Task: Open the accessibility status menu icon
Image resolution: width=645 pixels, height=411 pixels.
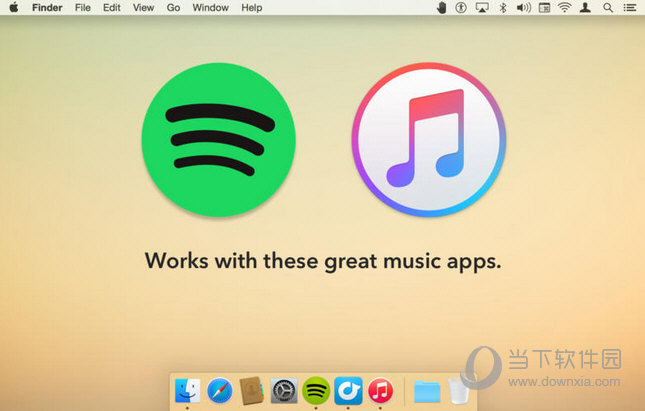Action: pos(461,7)
